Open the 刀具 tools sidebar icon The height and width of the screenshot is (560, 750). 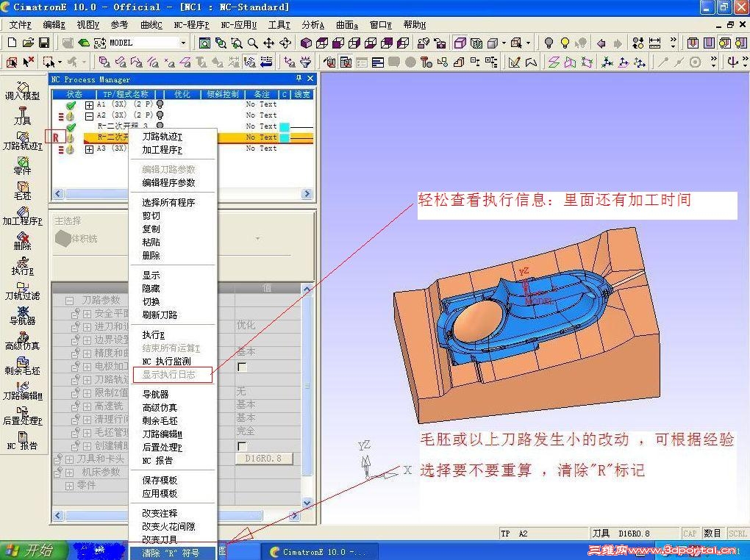click(x=23, y=115)
